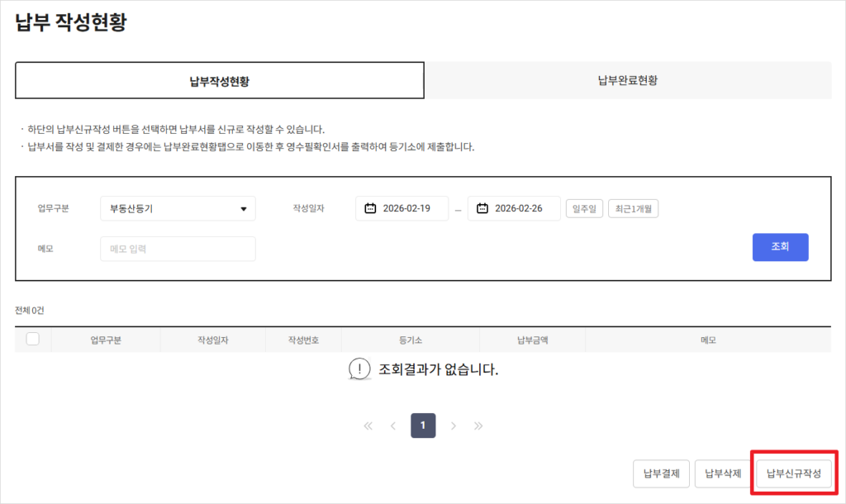846x504 pixels.
Task: Click the 조회 search button
Action: [780, 247]
